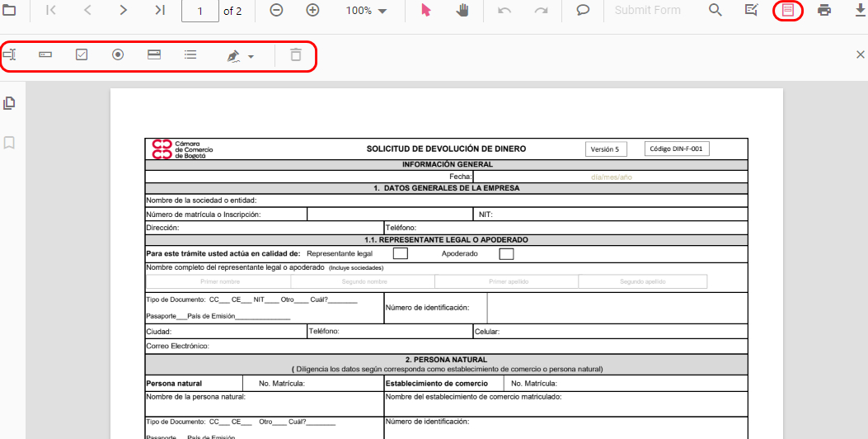Click the Segundo nombre field
This screenshot has height=439, width=868.
pyautogui.click(x=364, y=281)
